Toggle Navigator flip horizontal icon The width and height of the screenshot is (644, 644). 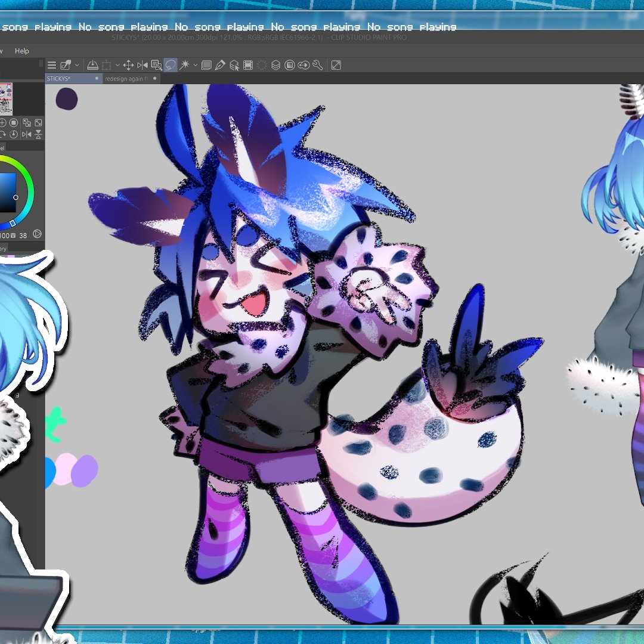(27, 134)
